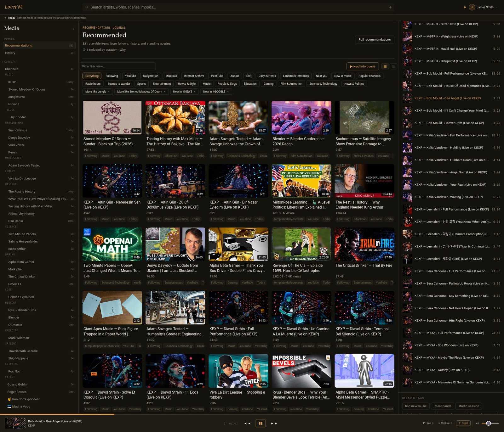The image size is (504, 432).
Task: Skip to the next track
Action: click(x=274, y=424)
